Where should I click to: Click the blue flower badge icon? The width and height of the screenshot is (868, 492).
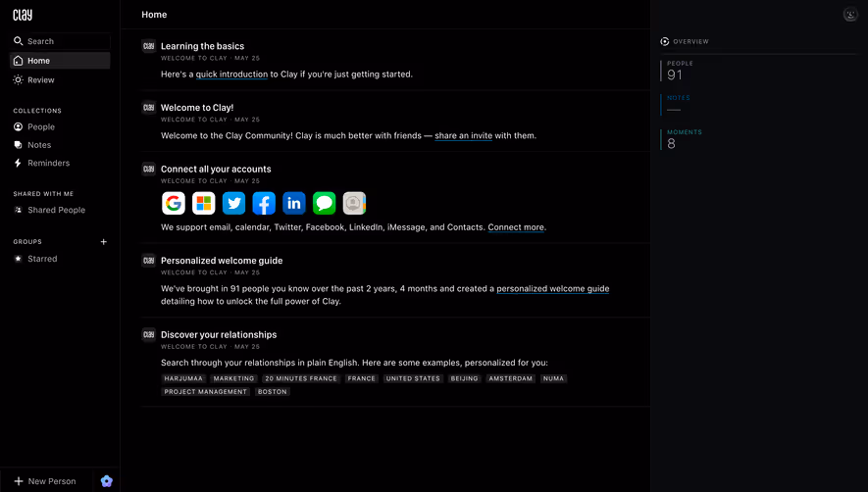[x=107, y=481]
